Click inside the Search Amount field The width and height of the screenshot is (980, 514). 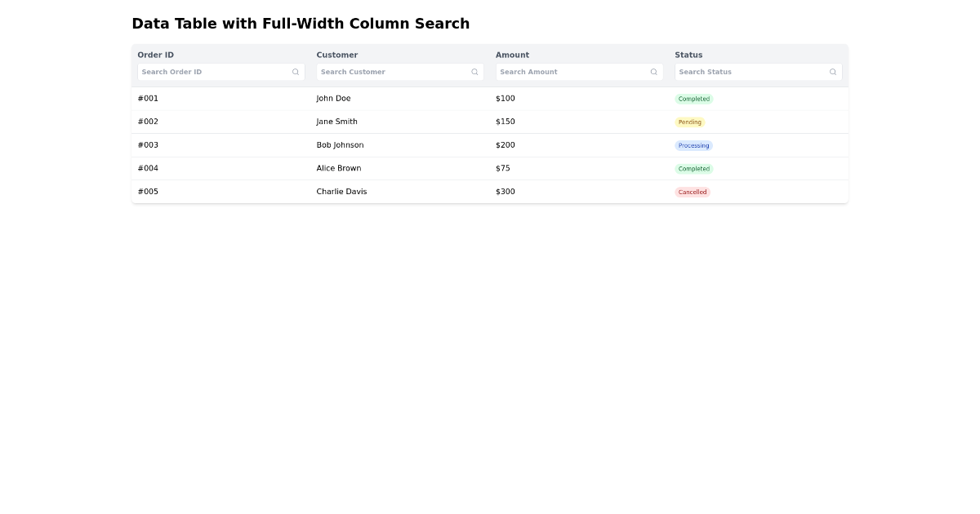pos(572,72)
